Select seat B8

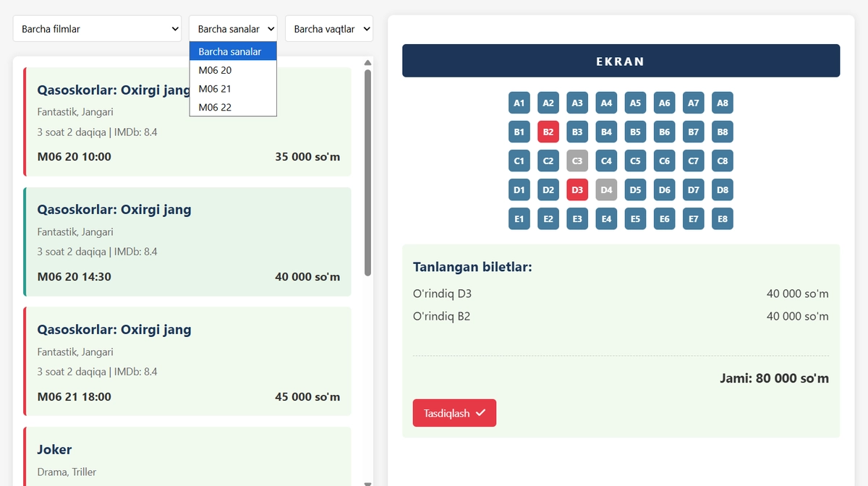(x=723, y=132)
